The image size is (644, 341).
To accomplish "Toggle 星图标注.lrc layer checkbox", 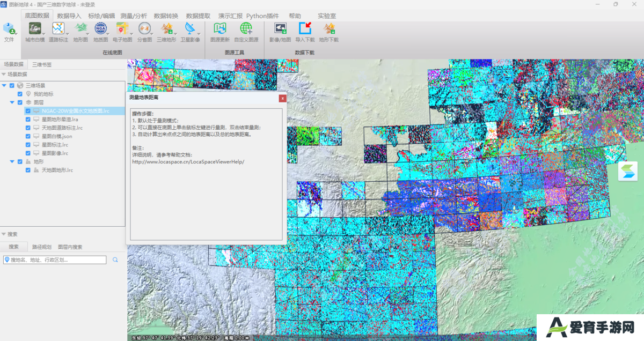I will tap(28, 145).
